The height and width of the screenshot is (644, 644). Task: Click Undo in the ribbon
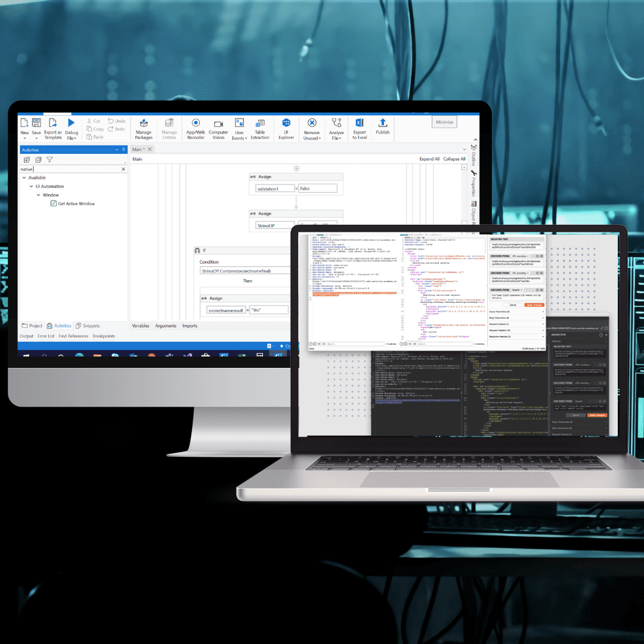117,121
